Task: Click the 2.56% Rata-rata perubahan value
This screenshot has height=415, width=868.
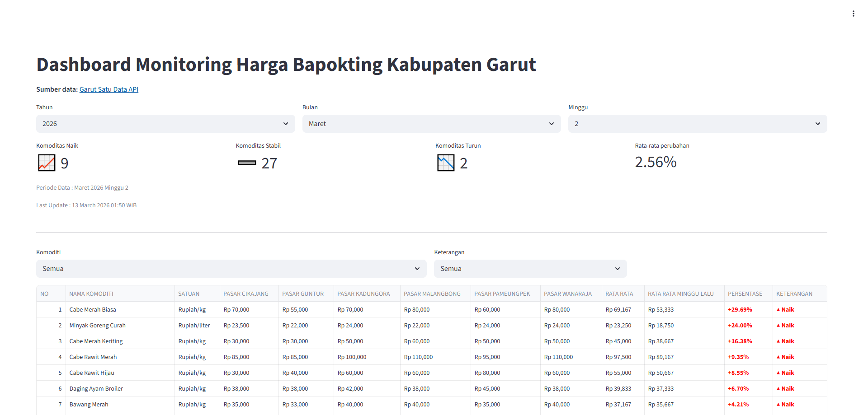Action: click(656, 162)
